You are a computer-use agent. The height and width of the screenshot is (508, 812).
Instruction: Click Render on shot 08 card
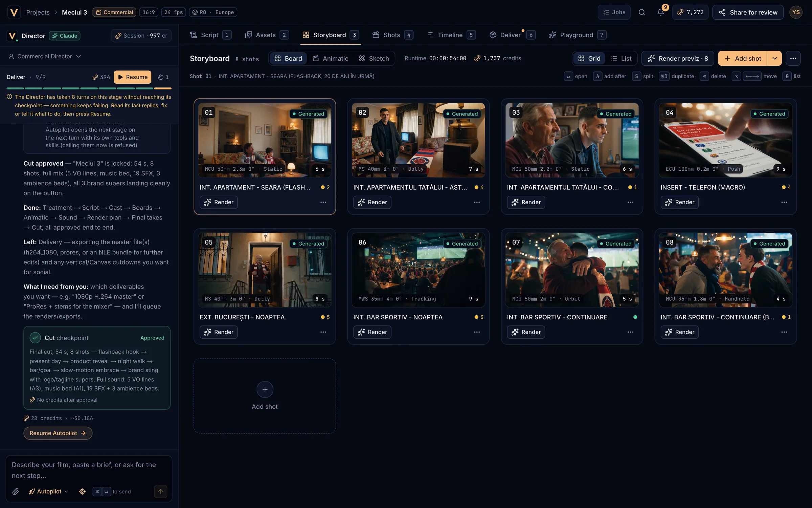[679, 332]
